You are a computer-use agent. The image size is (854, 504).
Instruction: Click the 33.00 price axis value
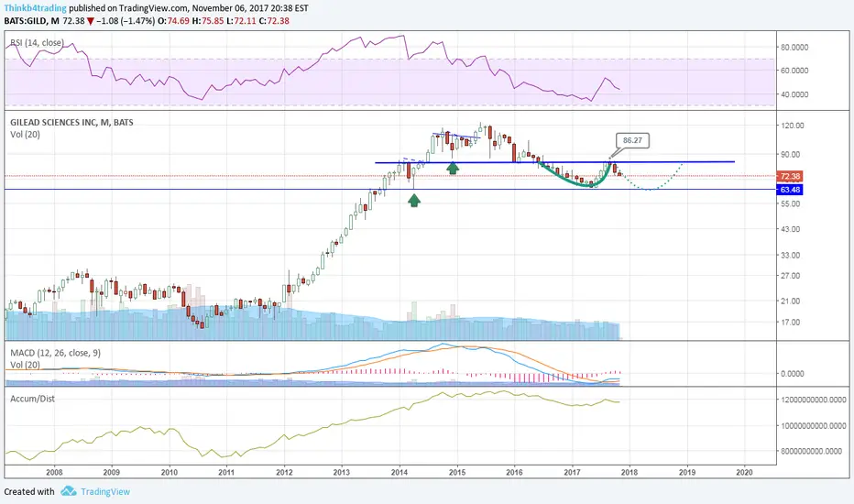tap(790, 255)
